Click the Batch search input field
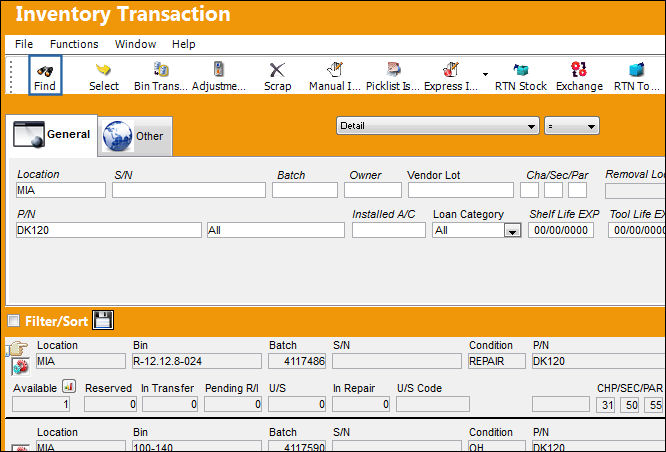The height and width of the screenshot is (452, 666). [305, 190]
